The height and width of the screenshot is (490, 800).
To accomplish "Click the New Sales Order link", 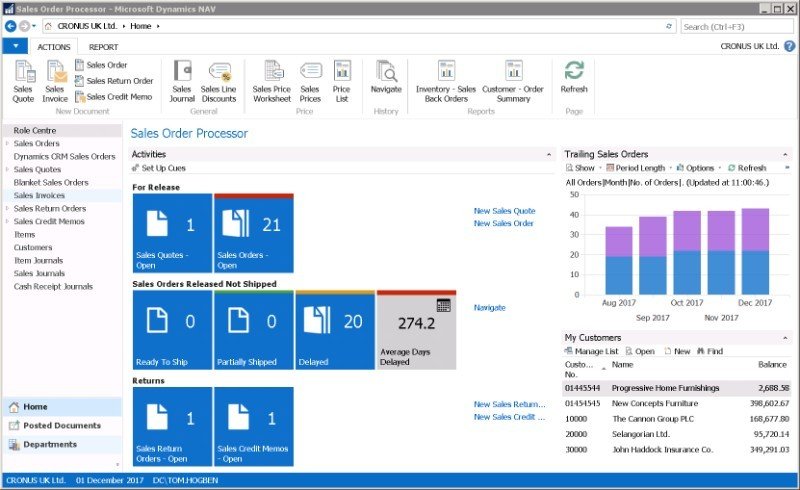I will [x=504, y=223].
